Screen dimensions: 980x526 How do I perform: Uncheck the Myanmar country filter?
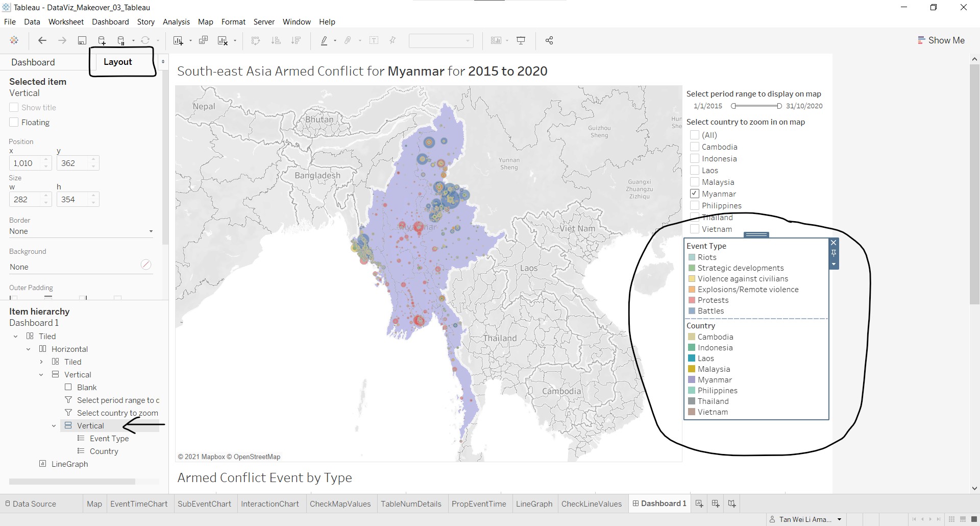coord(695,194)
